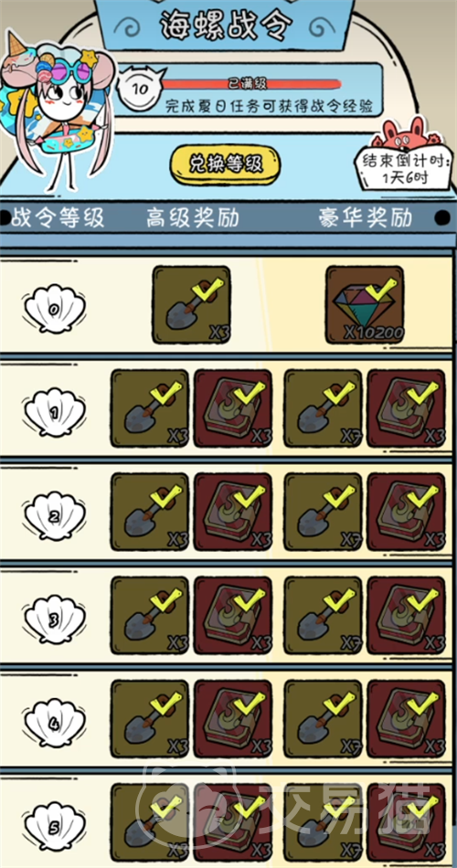The width and height of the screenshot is (457, 868).
Task: Tap the level 10 badge icon
Action: [x=142, y=89]
